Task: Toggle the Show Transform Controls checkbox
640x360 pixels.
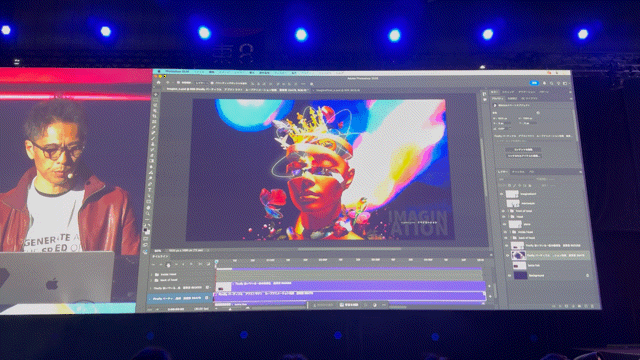Action: [212, 83]
